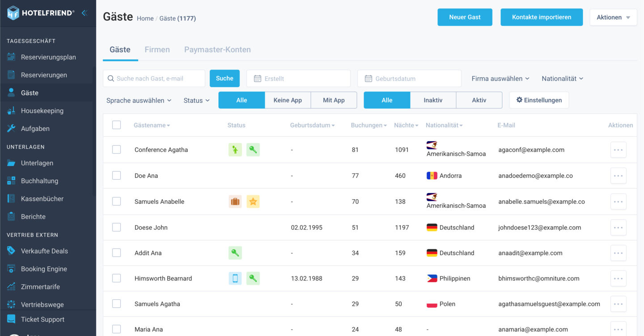Click the Buchhaltung sidebar icon
Viewport: 644px width, 336px height.
pos(11,181)
